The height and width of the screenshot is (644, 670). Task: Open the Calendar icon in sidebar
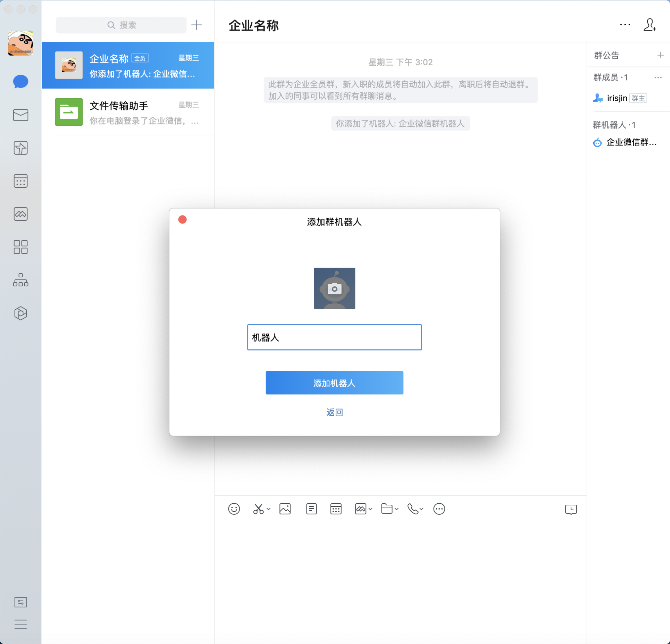pos(21,181)
